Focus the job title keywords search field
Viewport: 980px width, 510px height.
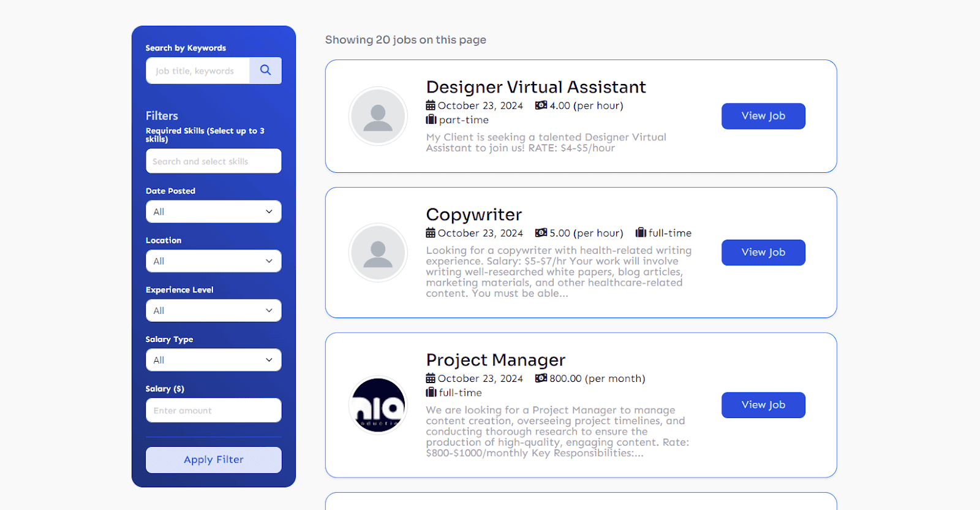[x=198, y=71]
